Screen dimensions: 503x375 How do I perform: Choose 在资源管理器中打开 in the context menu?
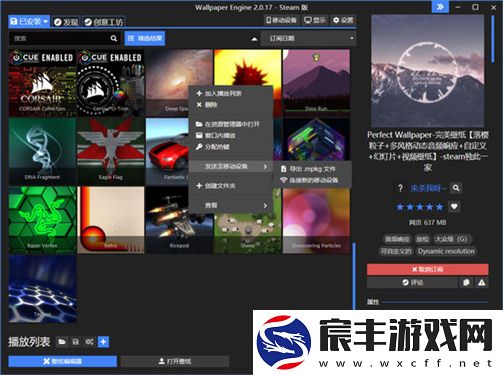point(231,124)
